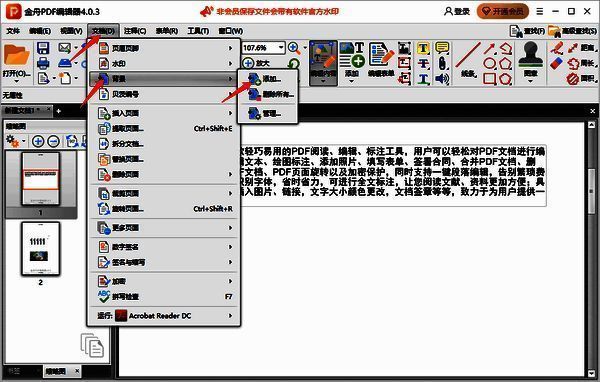This screenshot has width=600, height=382.
Task: Select the underline text tool
Action: [423, 79]
